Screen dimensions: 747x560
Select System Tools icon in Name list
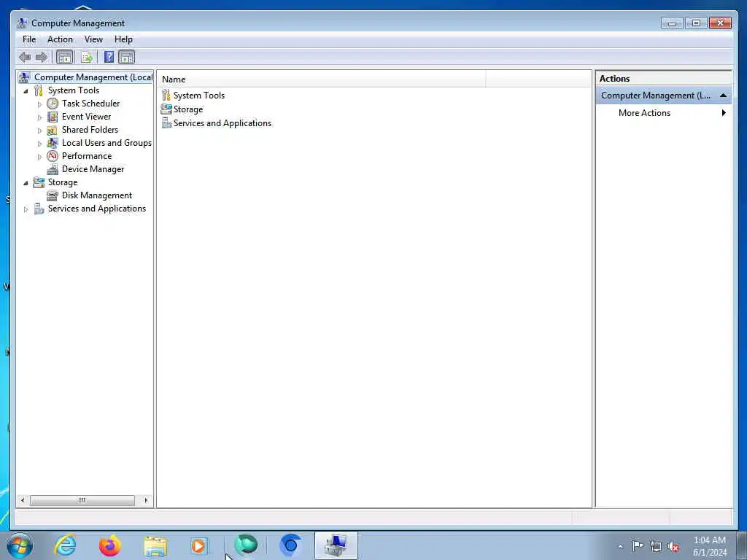[x=166, y=96]
